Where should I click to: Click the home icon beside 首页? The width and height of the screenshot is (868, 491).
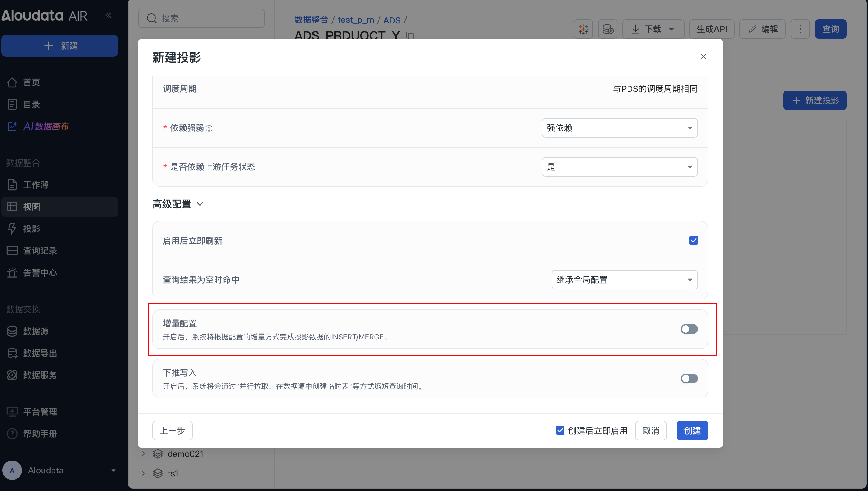pyautogui.click(x=12, y=82)
